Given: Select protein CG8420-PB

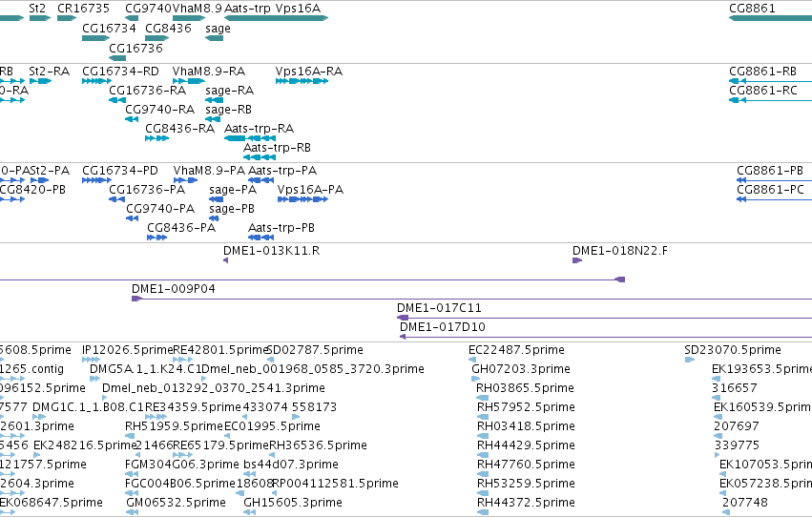Looking at the screenshot, I should tap(11, 199).
